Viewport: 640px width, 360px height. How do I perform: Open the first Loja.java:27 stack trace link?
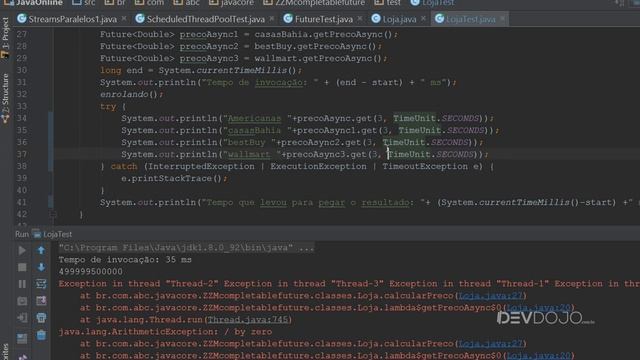click(x=491, y=296)
